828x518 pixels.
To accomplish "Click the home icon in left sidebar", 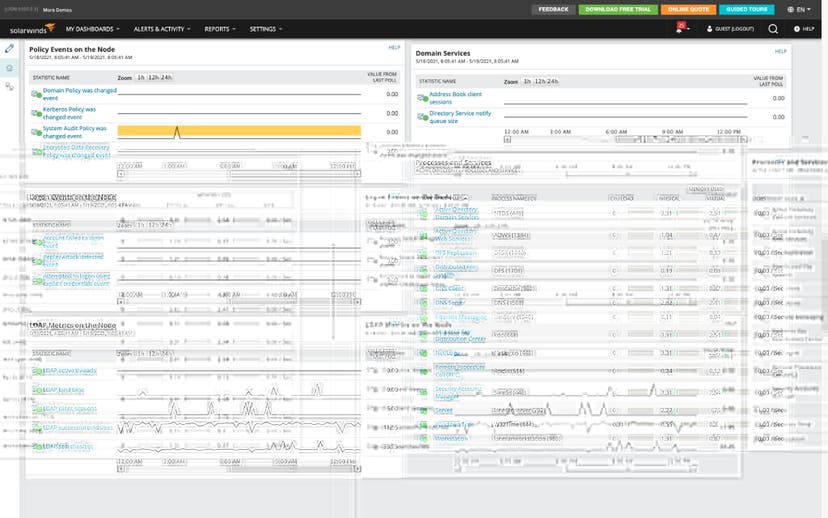I will [10, 68].
